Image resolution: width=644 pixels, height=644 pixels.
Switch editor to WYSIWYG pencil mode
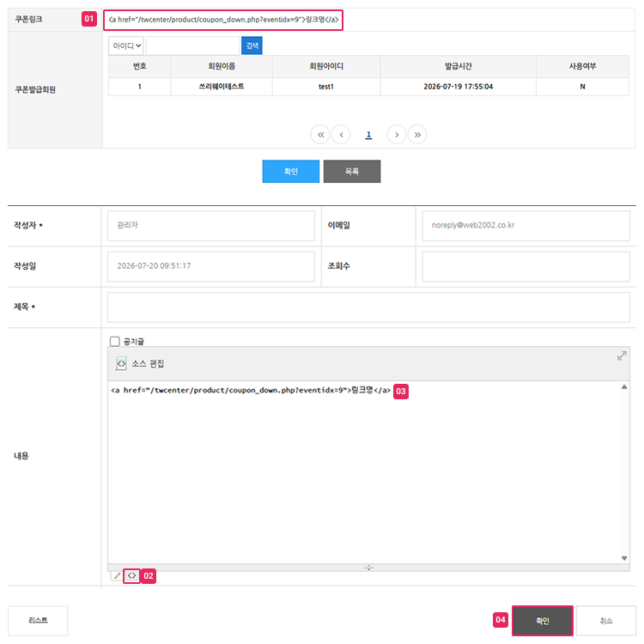pos(117,576)
